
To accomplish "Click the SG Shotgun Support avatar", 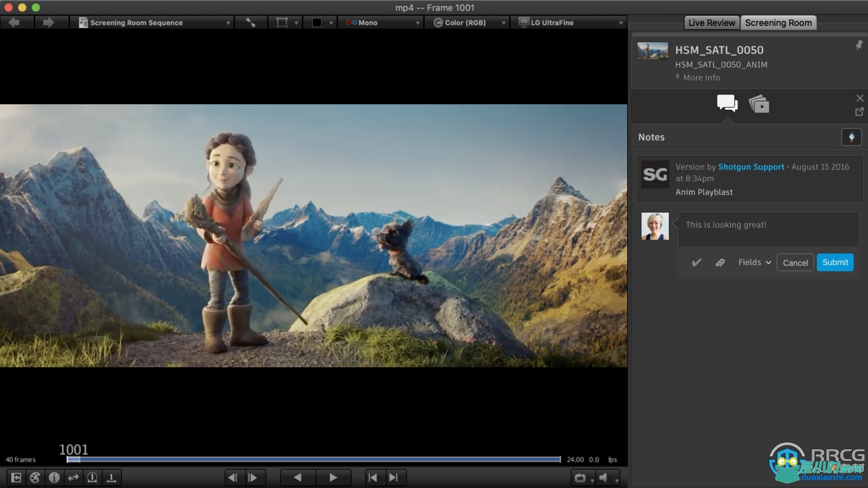I will pyautogui.click(x=655, y=174).
